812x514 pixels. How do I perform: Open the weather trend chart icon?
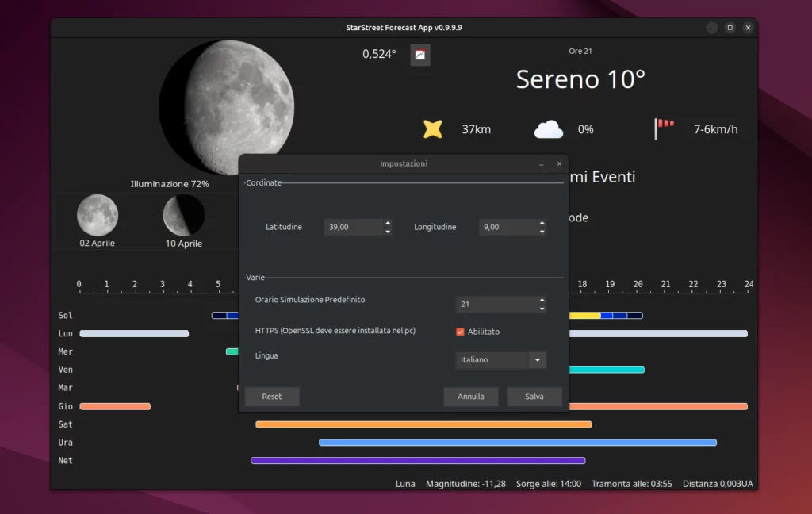(x=419, y=55)
